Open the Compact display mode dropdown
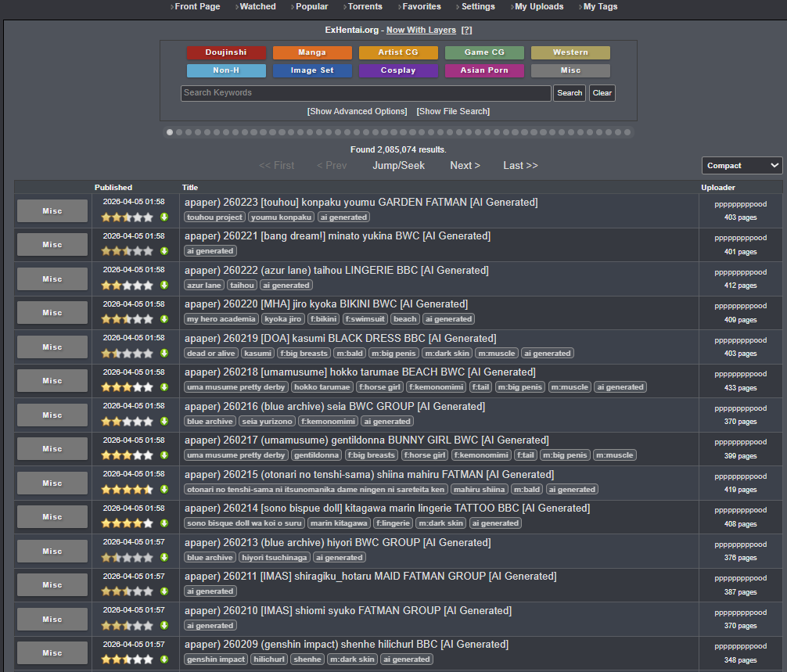The width and height of the screenshot is (787, 672). (x=742, y=165)
